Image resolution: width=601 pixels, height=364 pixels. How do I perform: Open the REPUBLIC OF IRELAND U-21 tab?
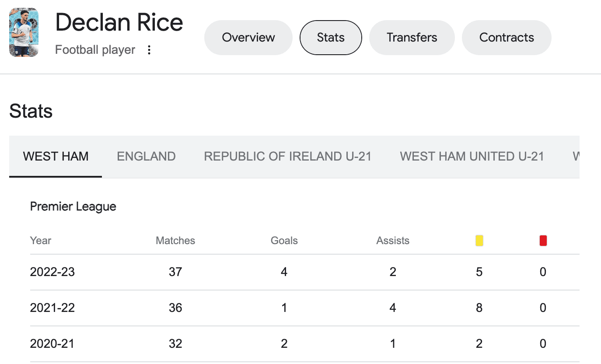point(287,157)
